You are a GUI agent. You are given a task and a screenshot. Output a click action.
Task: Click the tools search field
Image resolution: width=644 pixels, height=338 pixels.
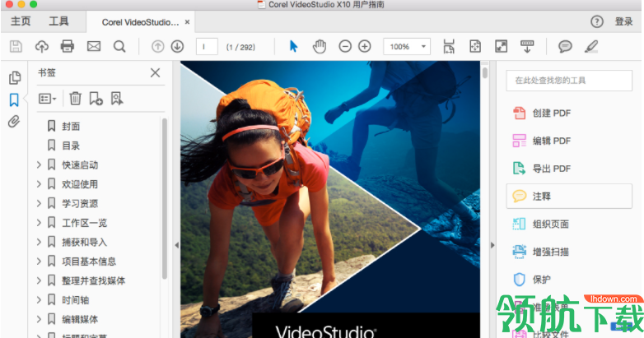tap(569, 81)
